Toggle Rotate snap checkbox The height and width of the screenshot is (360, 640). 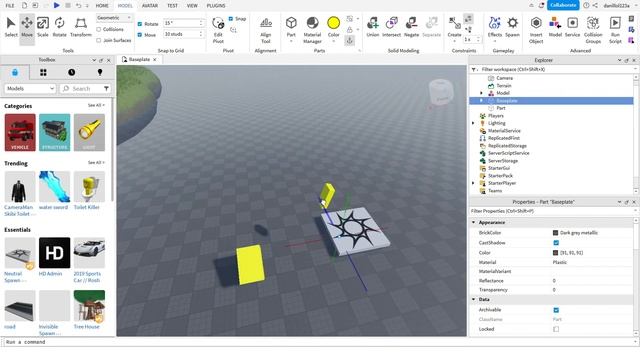tap(140, 24)
